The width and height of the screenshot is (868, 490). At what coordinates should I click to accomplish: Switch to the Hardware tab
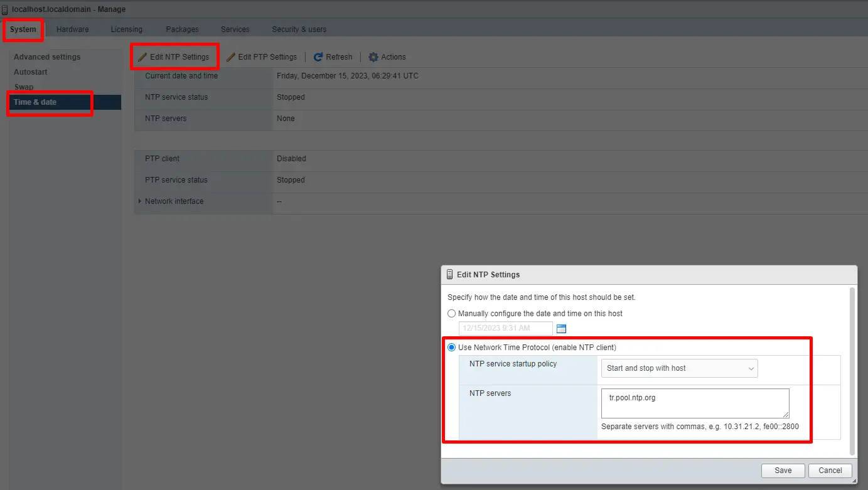pyautogui.click(x=72, y=29)
